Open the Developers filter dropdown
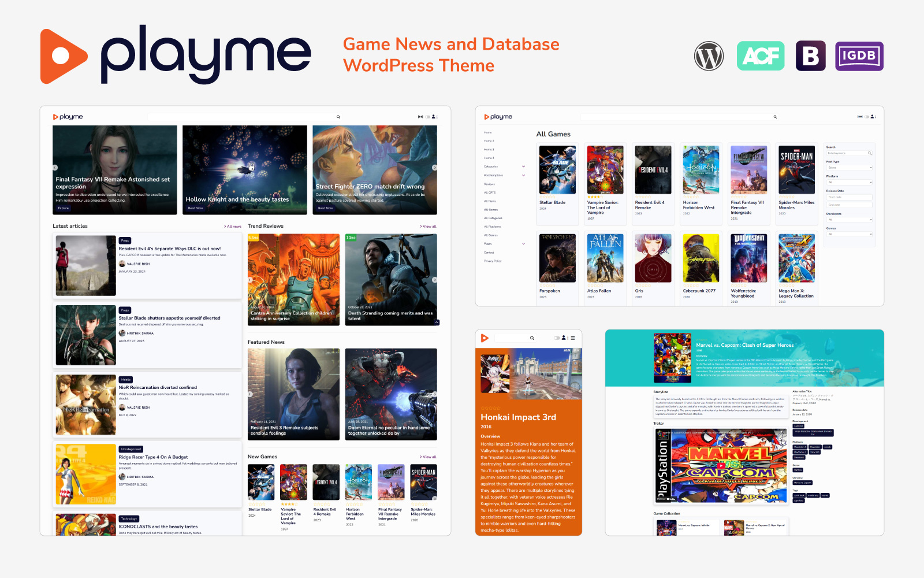This screenshot has height=578, width=924. 849,220
